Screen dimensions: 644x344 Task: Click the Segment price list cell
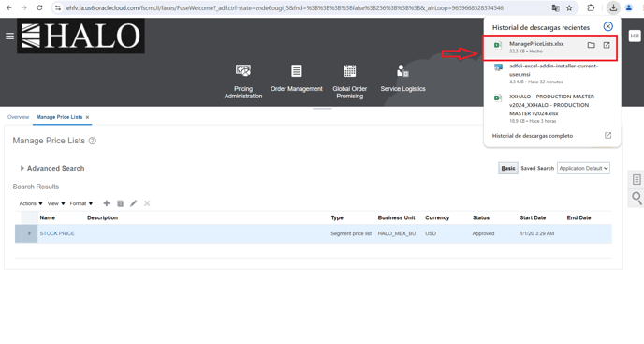coord(351,233)
